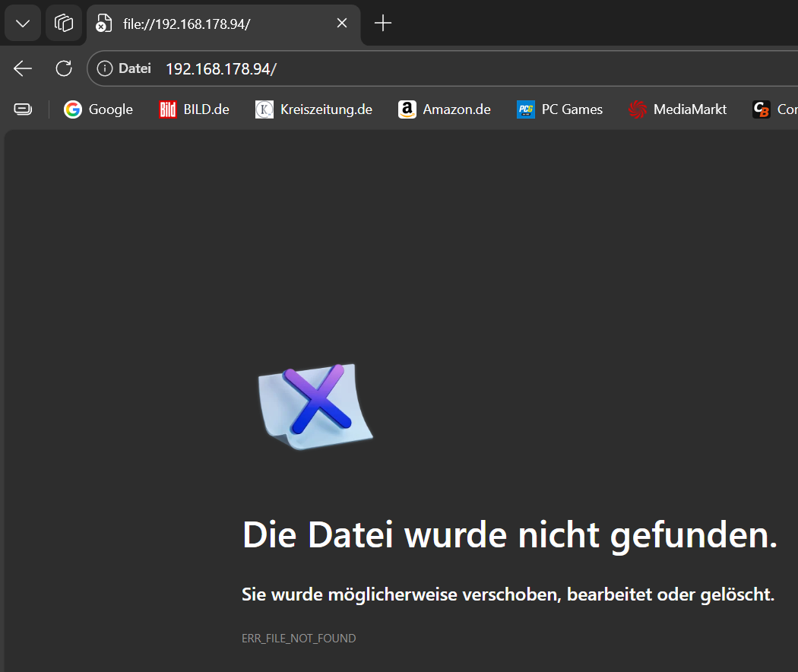The width and height of the screenshot is (798, 672).
Task: Open the favorites bar manager icon
Action: pos(23,109)
